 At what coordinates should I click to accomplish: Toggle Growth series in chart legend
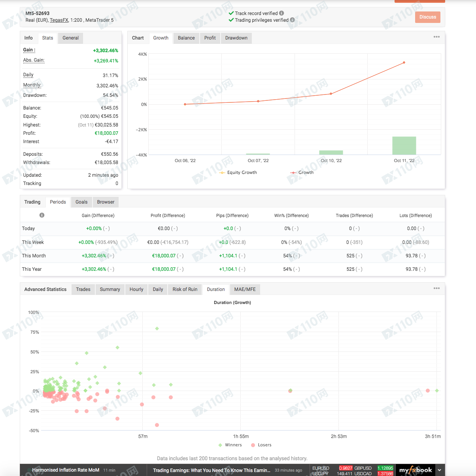tap(302, 172)
